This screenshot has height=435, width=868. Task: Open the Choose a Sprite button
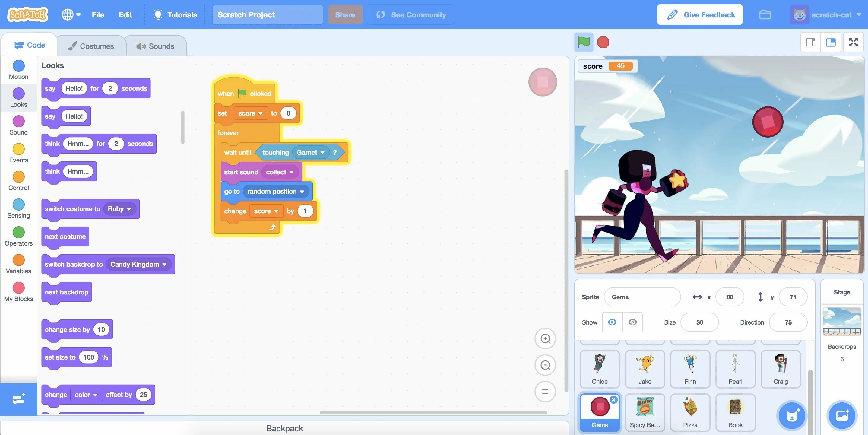791,416
